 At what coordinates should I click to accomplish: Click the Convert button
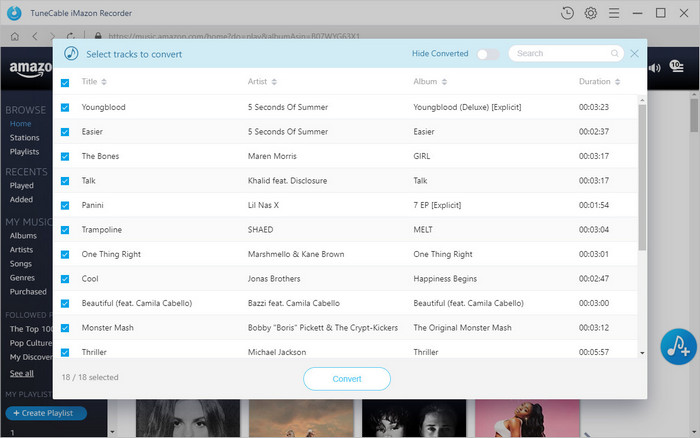tap(347, 379)
